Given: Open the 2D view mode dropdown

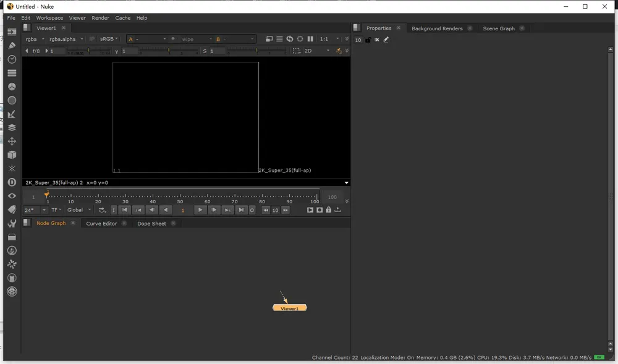Looking at the screenshot, I should point(317,51).
